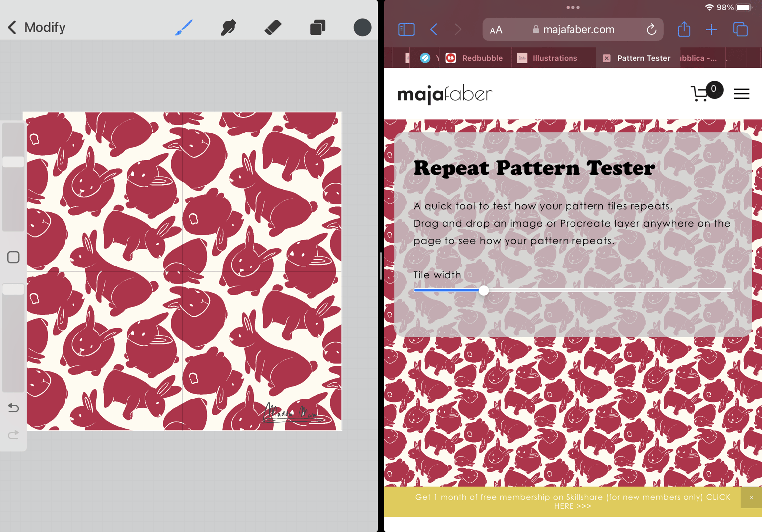Open a new Safari tab

point(711,29)
